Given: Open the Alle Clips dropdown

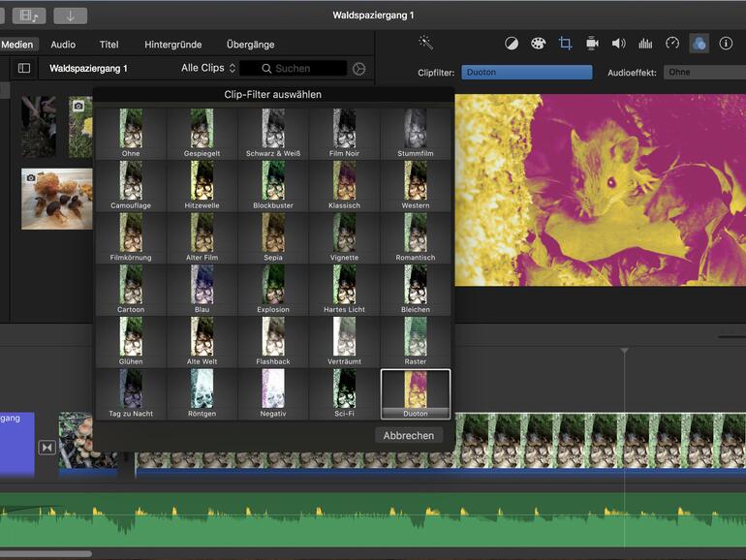Looking at the screenshot, I should (208, 68).
